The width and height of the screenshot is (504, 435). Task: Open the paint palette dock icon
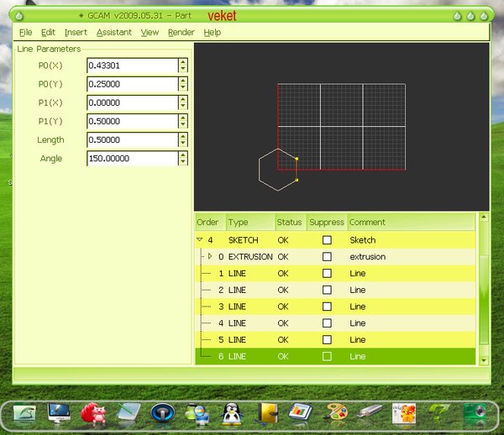pyautogui.click(x=336, y=412)
